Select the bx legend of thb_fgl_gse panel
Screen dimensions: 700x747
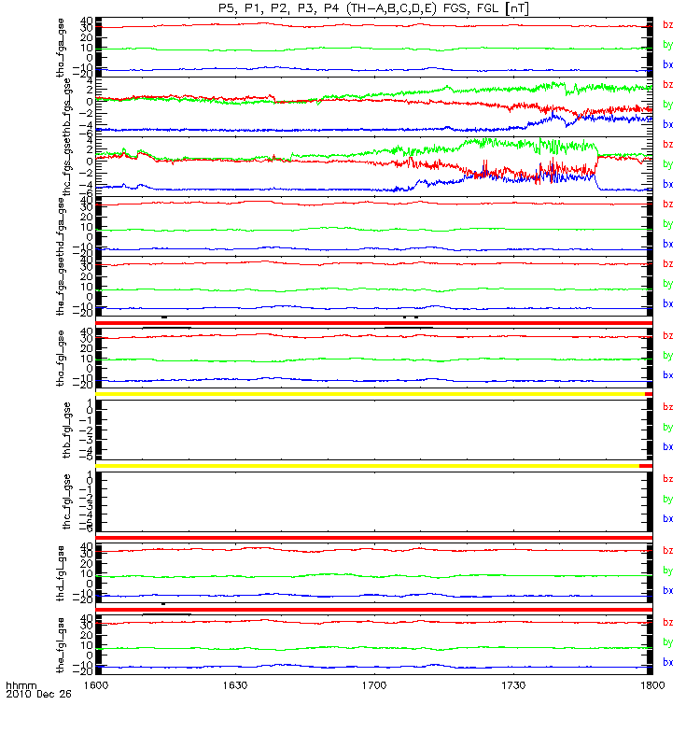tap(668, 447)
